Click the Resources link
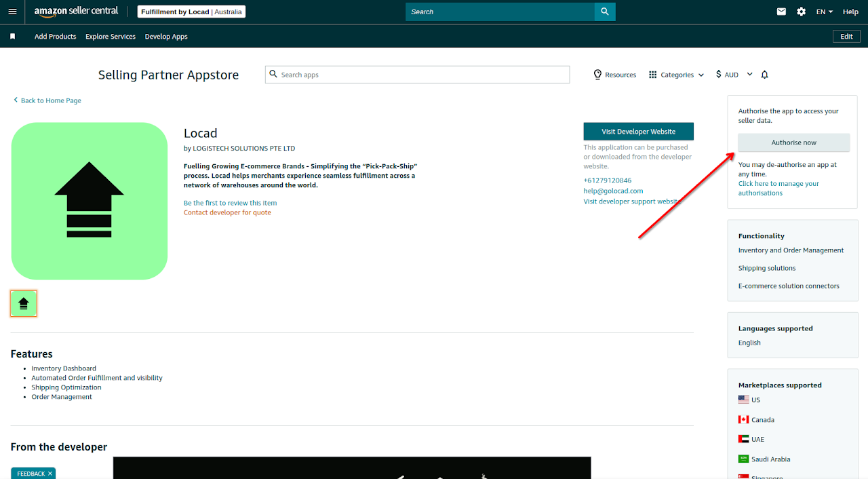This screenshot has width=868, height=479. pyautogui.click(x=620, y=75)
